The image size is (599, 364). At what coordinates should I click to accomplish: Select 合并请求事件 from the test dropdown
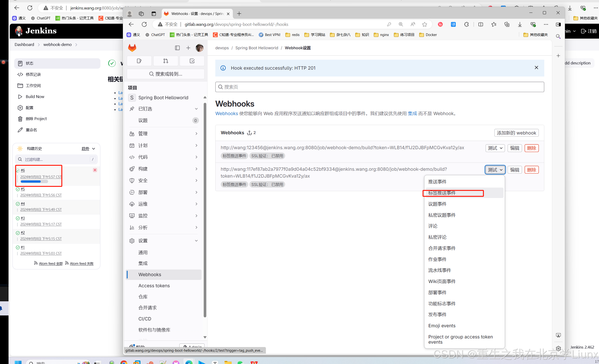tap(464, 248)
